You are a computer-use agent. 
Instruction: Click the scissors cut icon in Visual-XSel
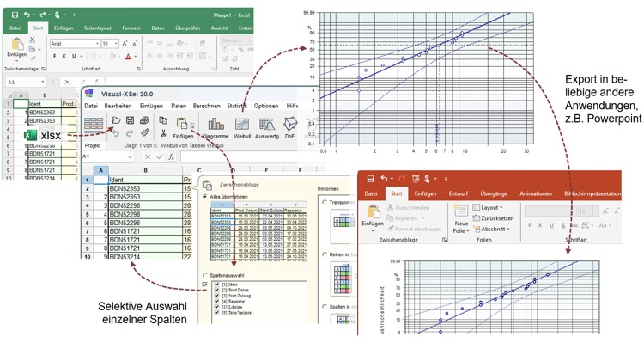163,133
